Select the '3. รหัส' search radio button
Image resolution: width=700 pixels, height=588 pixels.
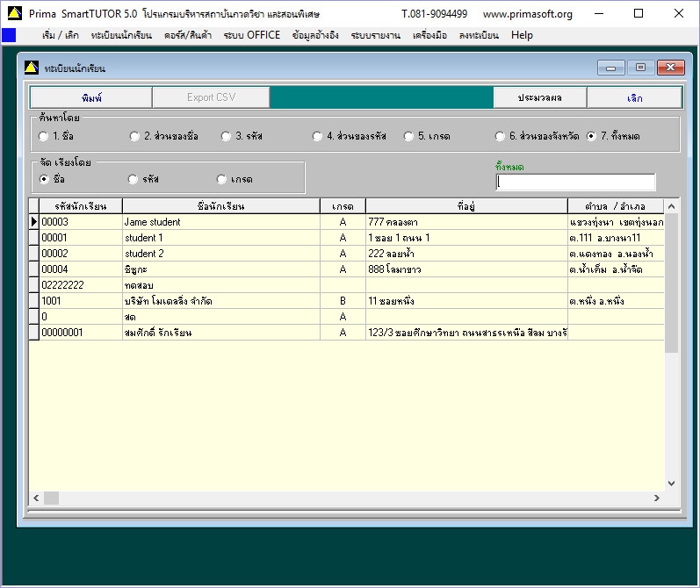226,136
